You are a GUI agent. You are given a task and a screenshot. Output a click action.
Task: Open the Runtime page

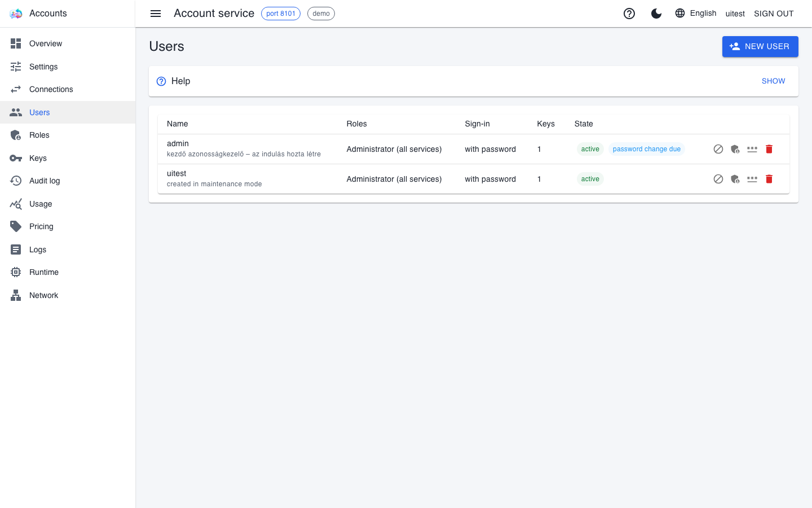[68, 272]
